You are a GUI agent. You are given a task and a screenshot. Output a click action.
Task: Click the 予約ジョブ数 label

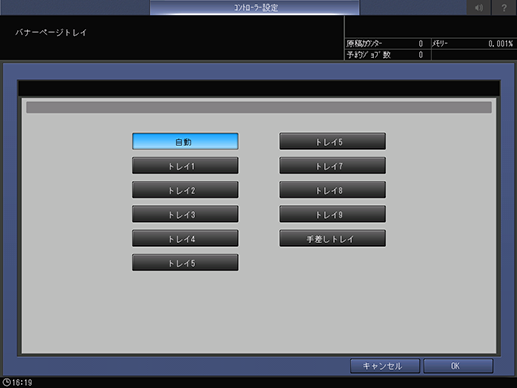[x=368, y=55]
